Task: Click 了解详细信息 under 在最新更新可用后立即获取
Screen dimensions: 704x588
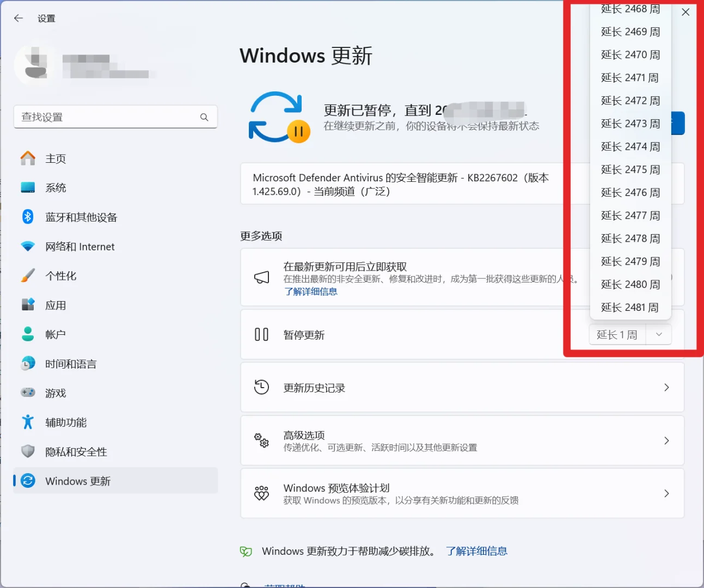Action: (311, 291)
